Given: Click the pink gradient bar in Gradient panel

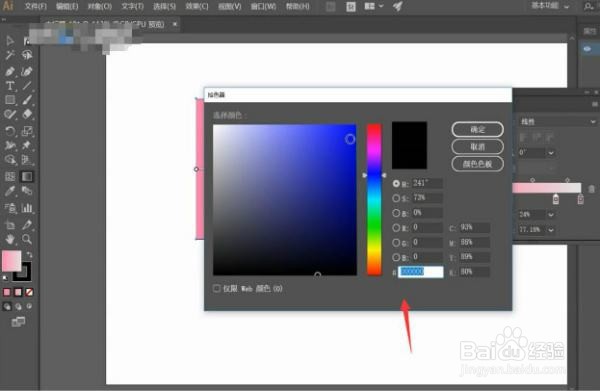Looking at the screenshot, I should pos(546,187).
